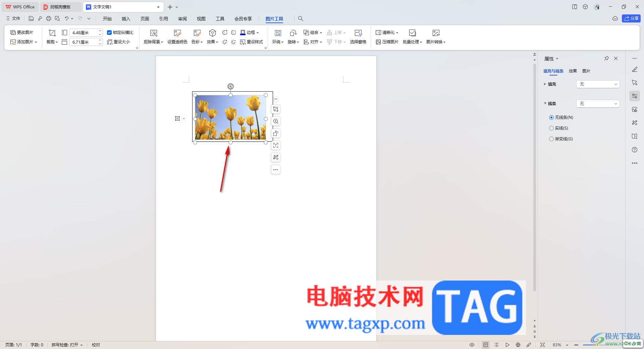Screen dimensions: 644x349
Task: Click Compress Picture (压缩图片) button
Action: [x=387, y=42]
